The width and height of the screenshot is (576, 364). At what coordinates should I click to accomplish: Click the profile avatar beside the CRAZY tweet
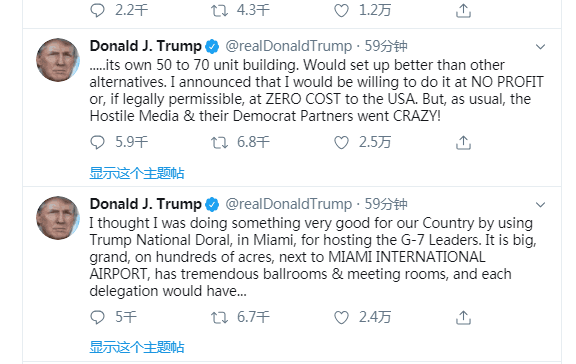58,60
